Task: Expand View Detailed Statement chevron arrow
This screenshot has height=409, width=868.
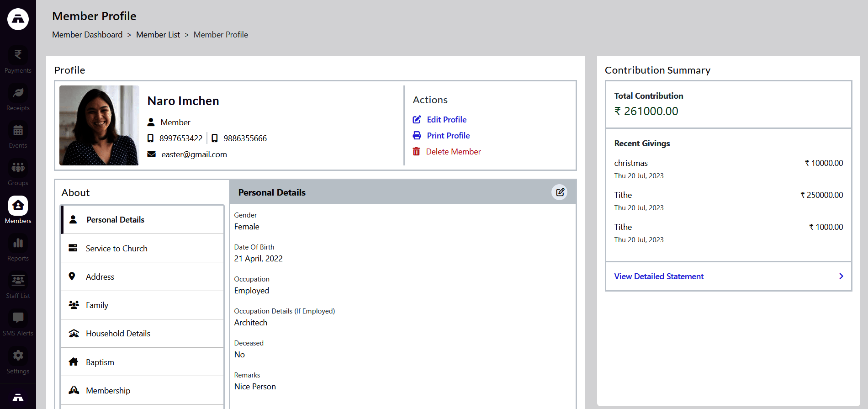Action: click(841, 276)
